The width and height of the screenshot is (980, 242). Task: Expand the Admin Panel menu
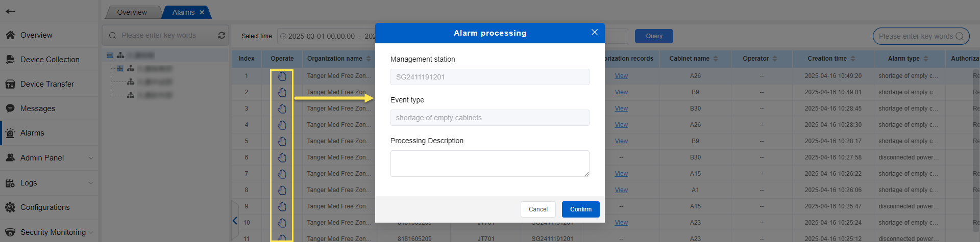point(49,158)
